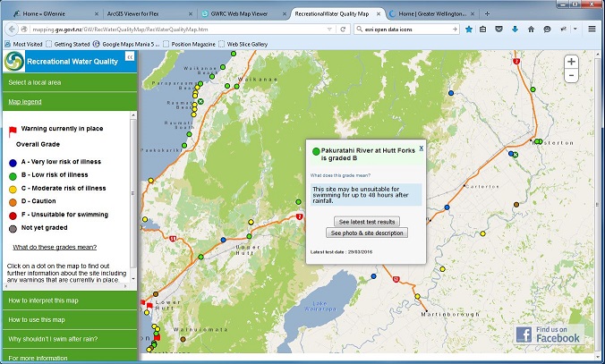605x364 pixels.
Task: Click the blue A grade legend dot
Action: (x=13, y=163)
